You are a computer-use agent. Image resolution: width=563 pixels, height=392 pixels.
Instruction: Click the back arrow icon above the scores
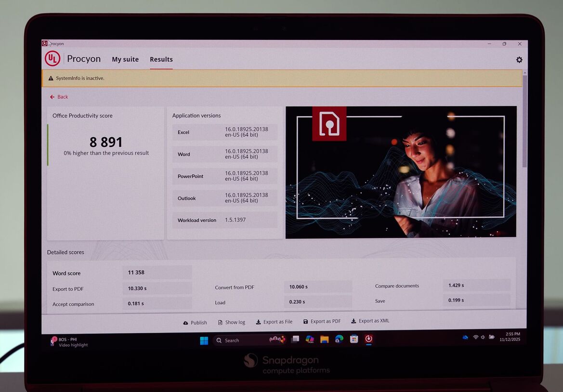[x=52, y=97]
